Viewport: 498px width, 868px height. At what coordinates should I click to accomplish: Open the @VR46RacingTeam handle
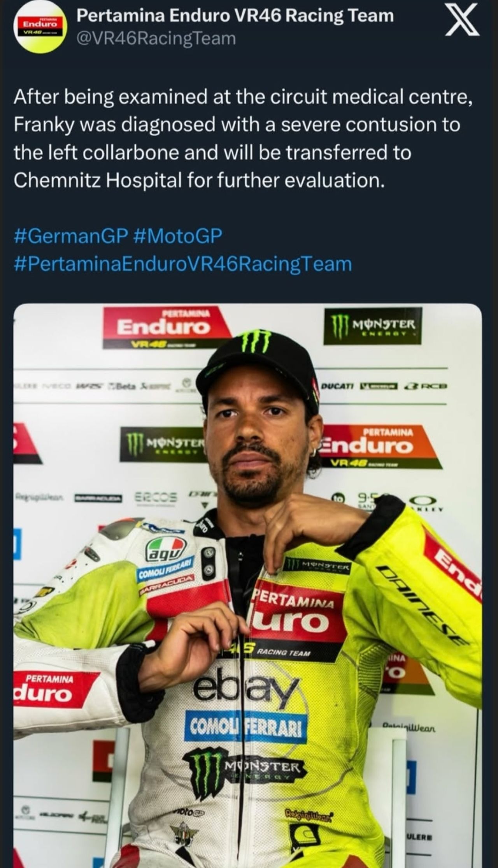[x=156, y=39]
